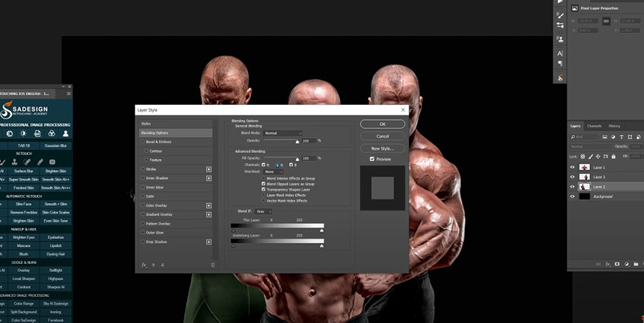Click the move effect up arrow in Layer Style
This screenshot has height=323, width=644.
pos(154,265)
